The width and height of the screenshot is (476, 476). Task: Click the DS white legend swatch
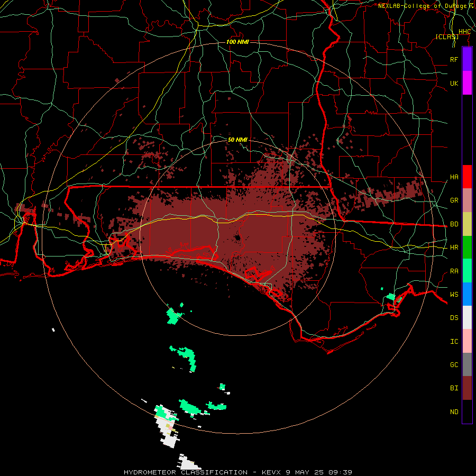click(x=467, y=317)
